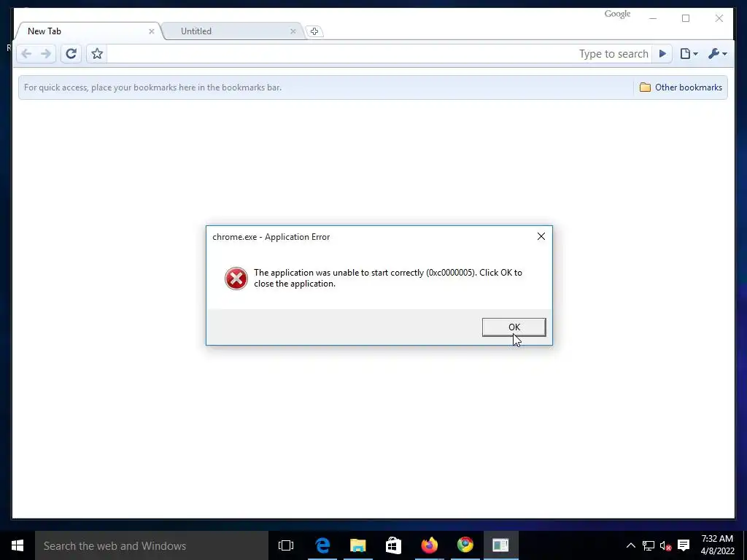Click the active window icon on taskbar
Image resolution: width=747 pixels, height=560 pixels.
(500, 545)
